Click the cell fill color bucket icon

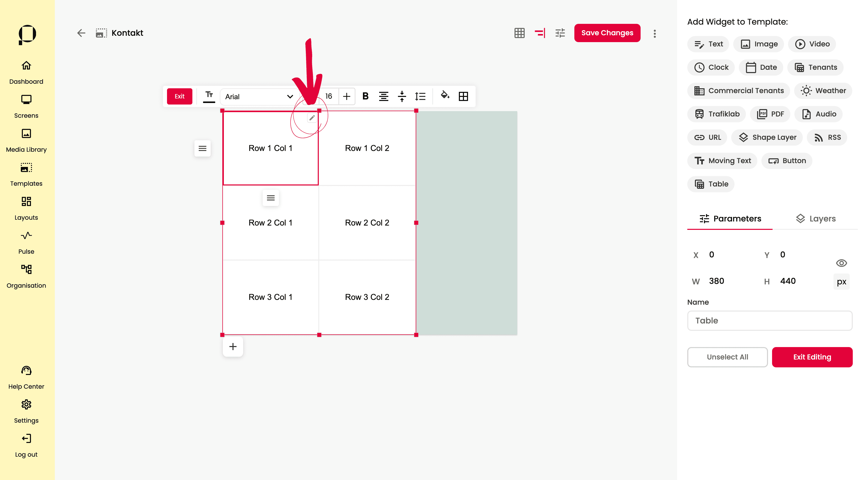pyautogui.click(x=445, y=96)
